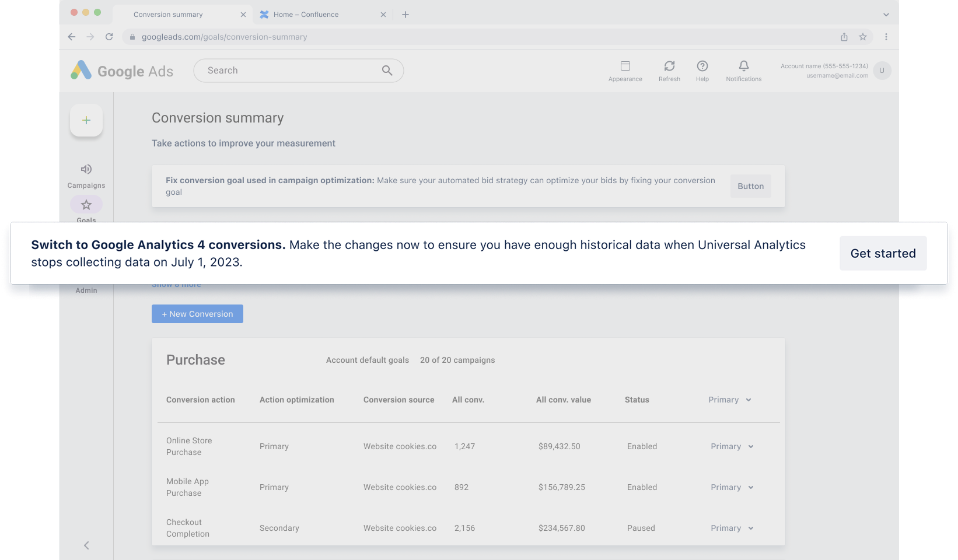Click the search magnifier icon
Image resolution: width=958 pixels, height=560 pixels.
point(387,71)
